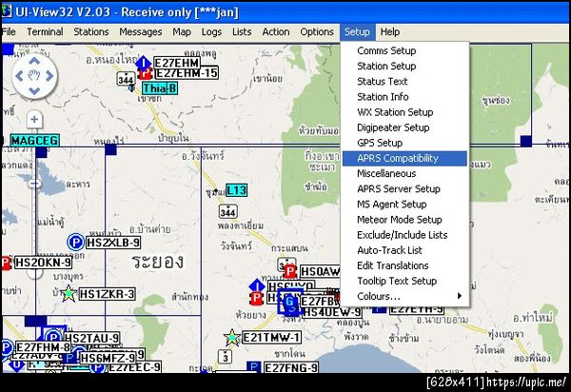This screenshot has width=571, height=392.
Task: Pan the map down with the arrow
Action: click(34, 91)
